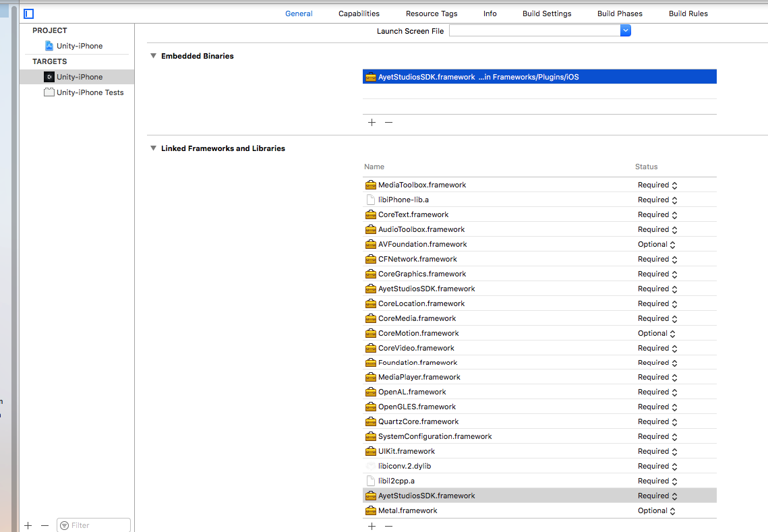The height and width of the screenshot is (532, 768).
Task: Change AVFoundation.framework status from Optional
Action: tap(656, 245)
